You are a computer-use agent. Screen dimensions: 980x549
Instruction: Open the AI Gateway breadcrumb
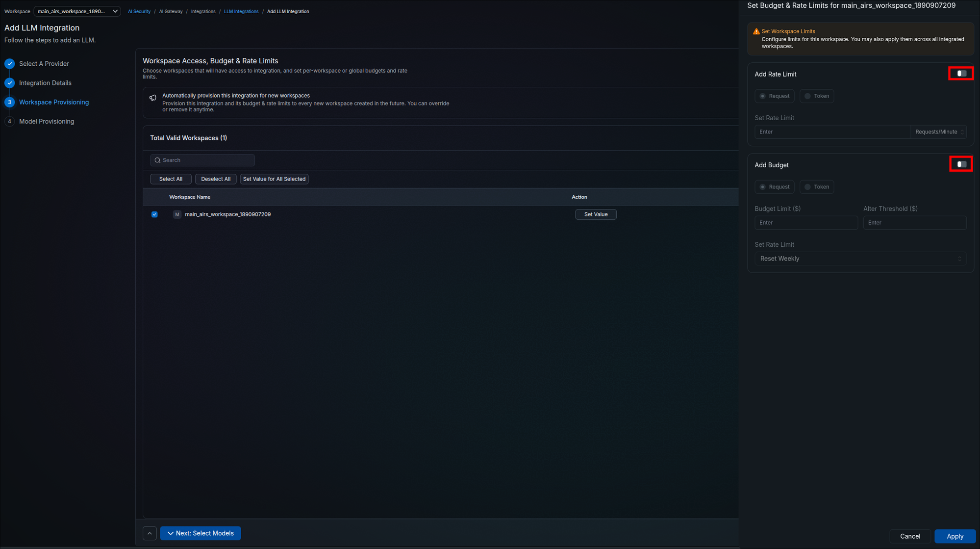coord(171,11)
